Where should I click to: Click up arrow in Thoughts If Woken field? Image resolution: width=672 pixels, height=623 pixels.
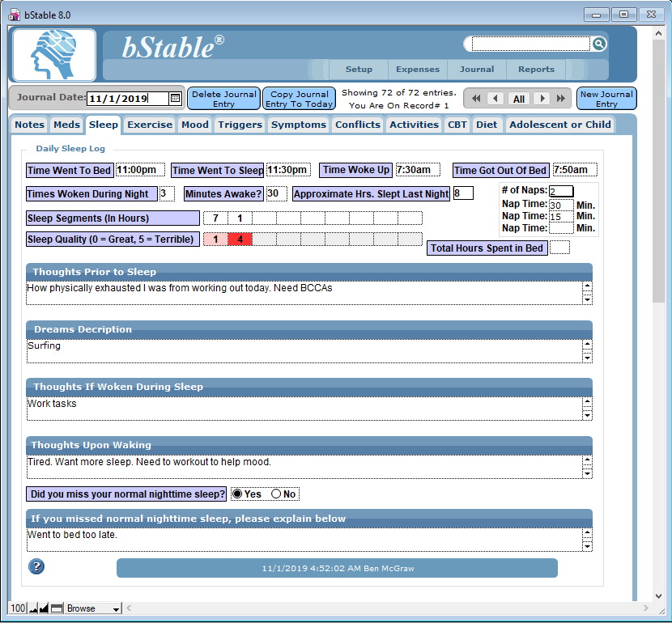pyautogui.click(x=588, y=401)
